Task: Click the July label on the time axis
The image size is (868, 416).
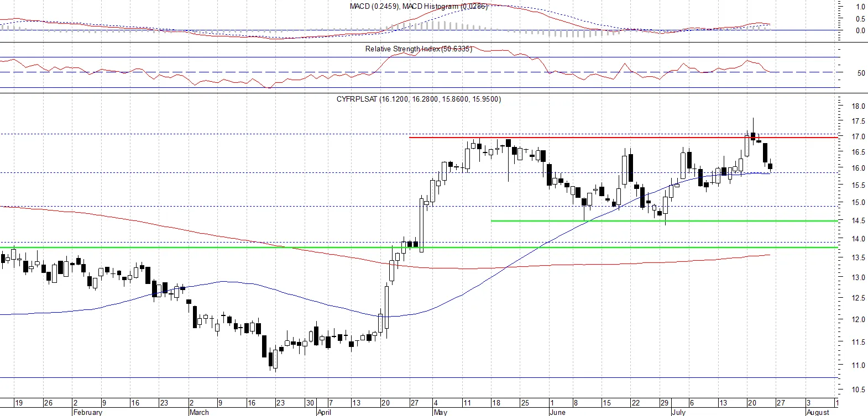Action: point(678,412)
